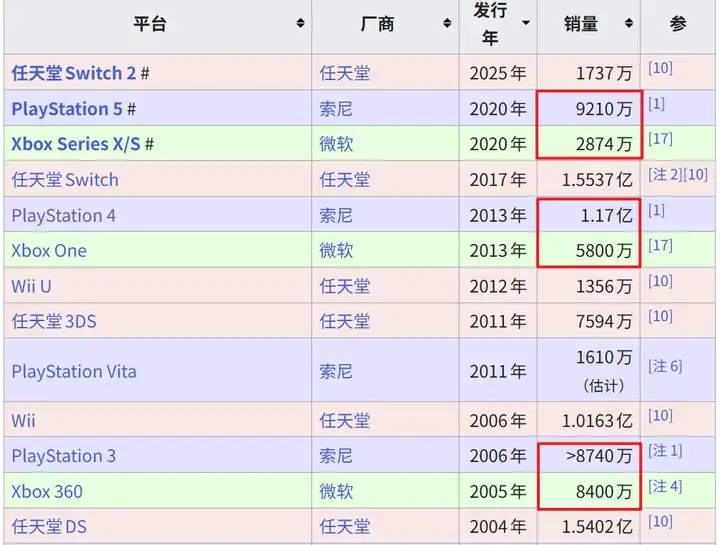This screenshot has height=545, width=720.
Task: Click 微软 manufacturer link in Xbox One row
Action: (x=336, y=251)
